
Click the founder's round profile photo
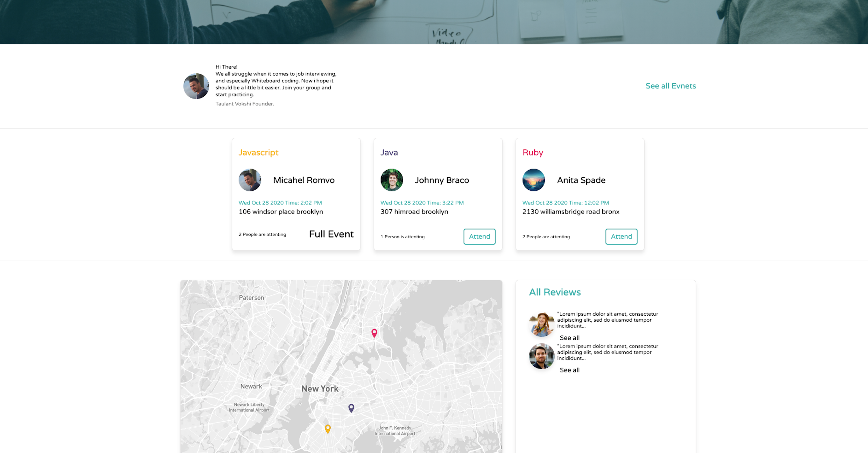pos(196,86)
